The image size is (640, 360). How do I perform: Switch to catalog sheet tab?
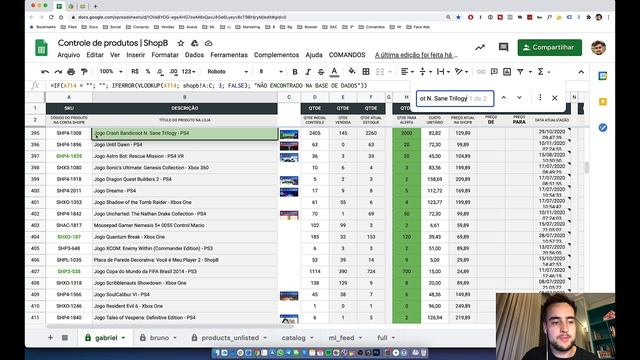[297, 338]
